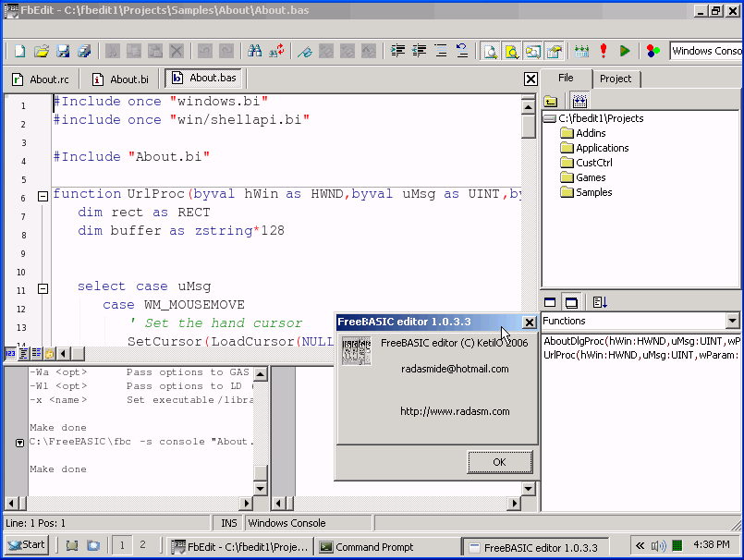Screen dimensions: 744x560
Task: Click the red exclamation Compile icon
Action: point(604,51)
